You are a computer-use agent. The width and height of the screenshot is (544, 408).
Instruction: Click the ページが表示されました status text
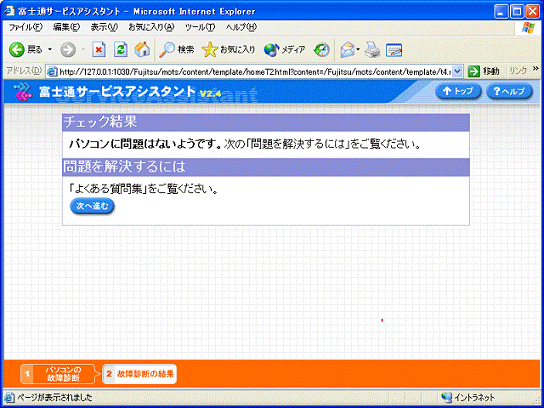(54, 397)
